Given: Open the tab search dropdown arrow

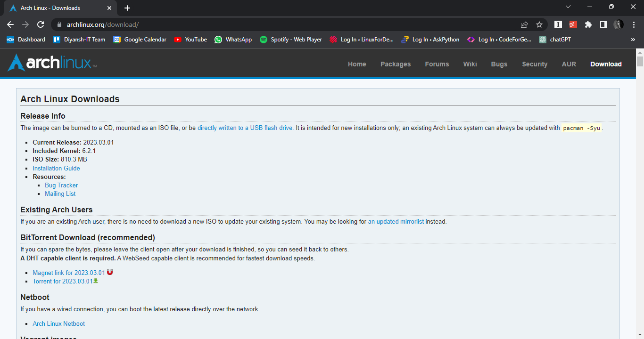Looking at the screenshot, I should (568, 7).
